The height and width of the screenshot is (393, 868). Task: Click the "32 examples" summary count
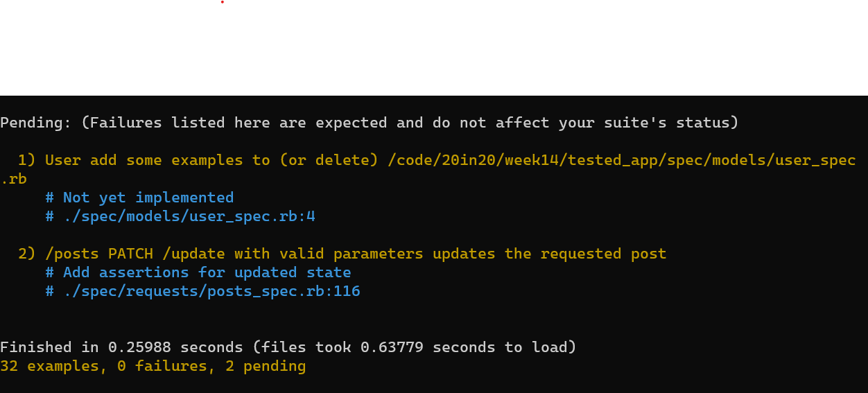52,366
